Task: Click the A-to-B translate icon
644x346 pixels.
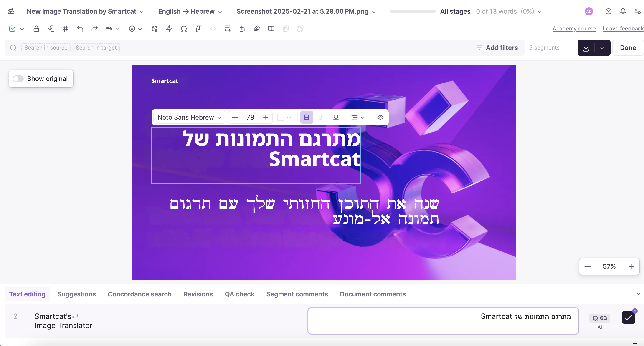Action: [x=155, y=29]
